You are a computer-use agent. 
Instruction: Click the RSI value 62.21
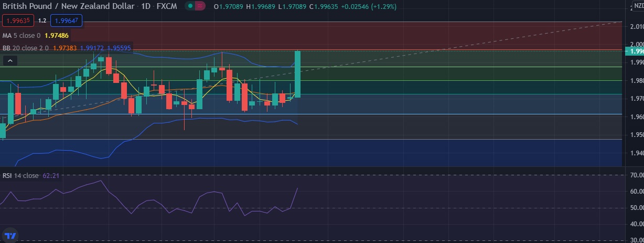[51, 175]
